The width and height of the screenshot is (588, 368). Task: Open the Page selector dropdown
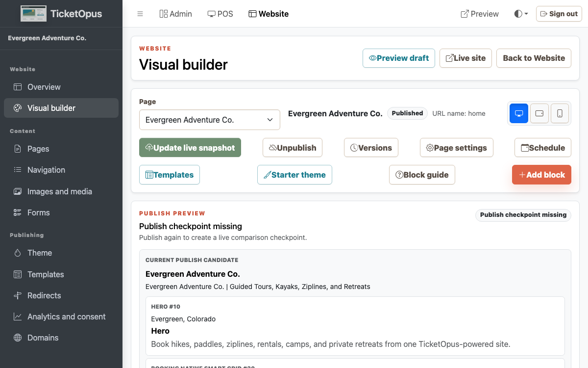[x=210, y=120]
